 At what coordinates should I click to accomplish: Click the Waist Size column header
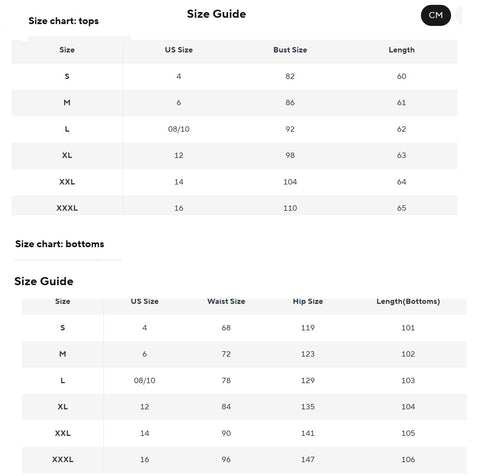pos(226,301)
